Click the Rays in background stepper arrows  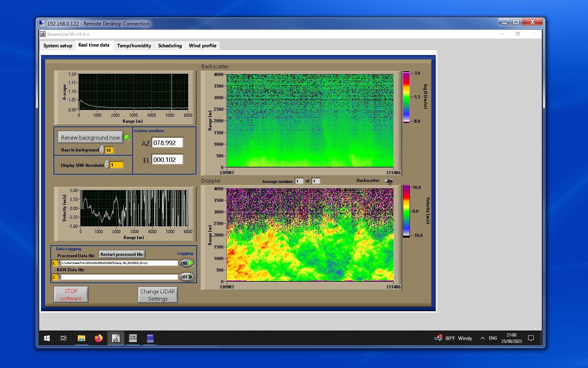click(102, 150)
